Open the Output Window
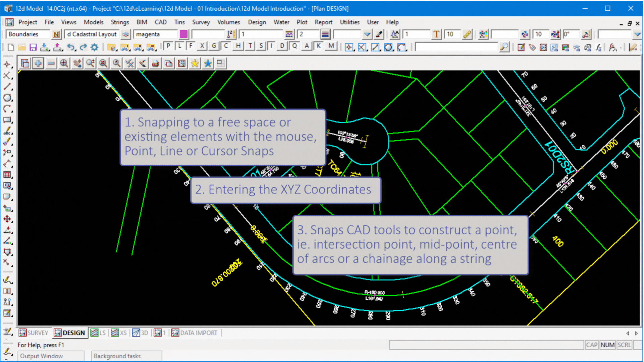The width and height of the screenshot is (644, 362). 50,356
